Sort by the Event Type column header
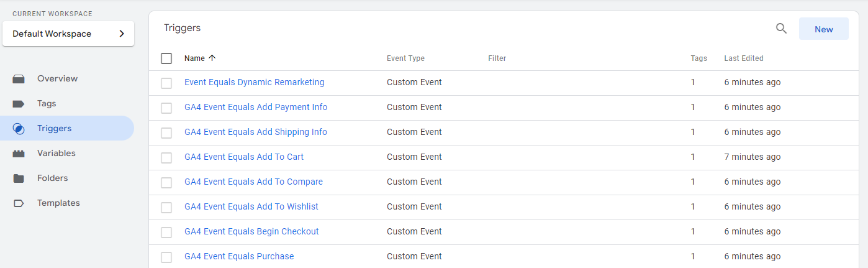The height and width of the screenshot is (268, 868). 405,58
